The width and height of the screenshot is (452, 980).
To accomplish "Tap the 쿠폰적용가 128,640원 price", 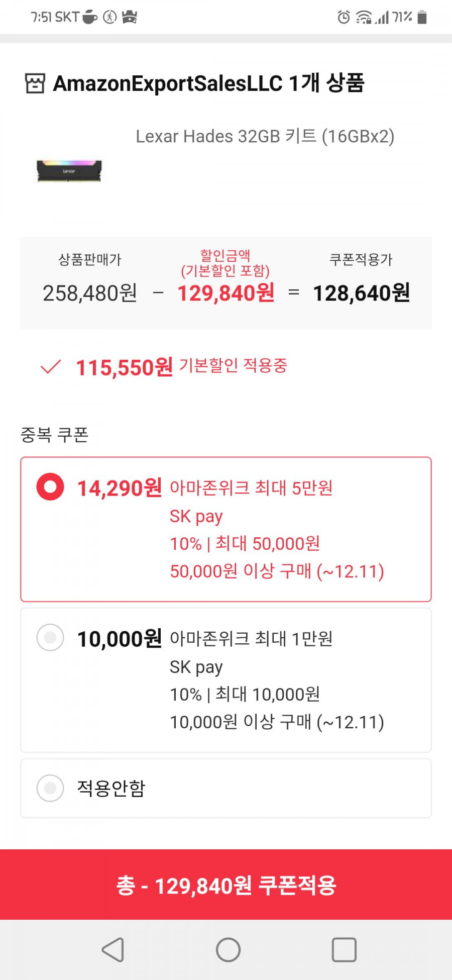I will 362,293.
